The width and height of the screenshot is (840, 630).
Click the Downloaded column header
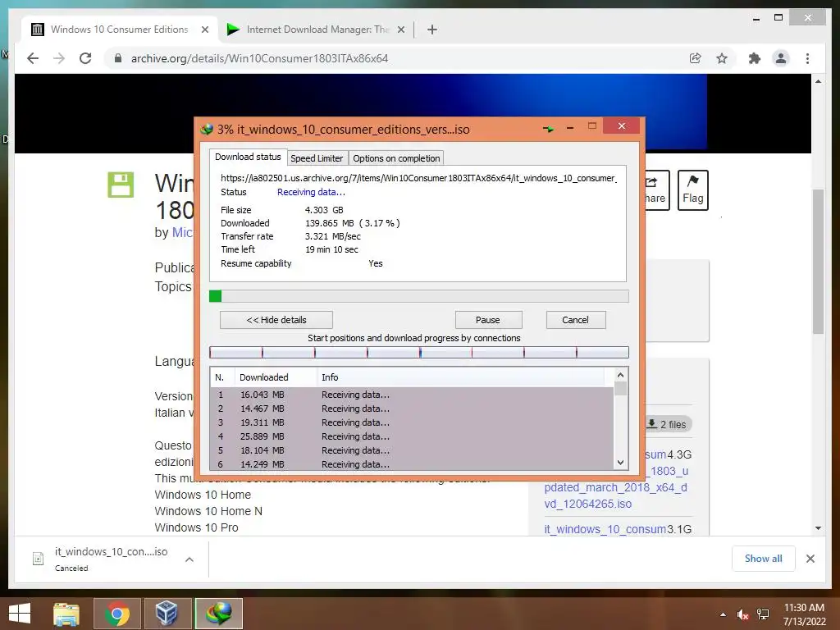tap(276, 377)
